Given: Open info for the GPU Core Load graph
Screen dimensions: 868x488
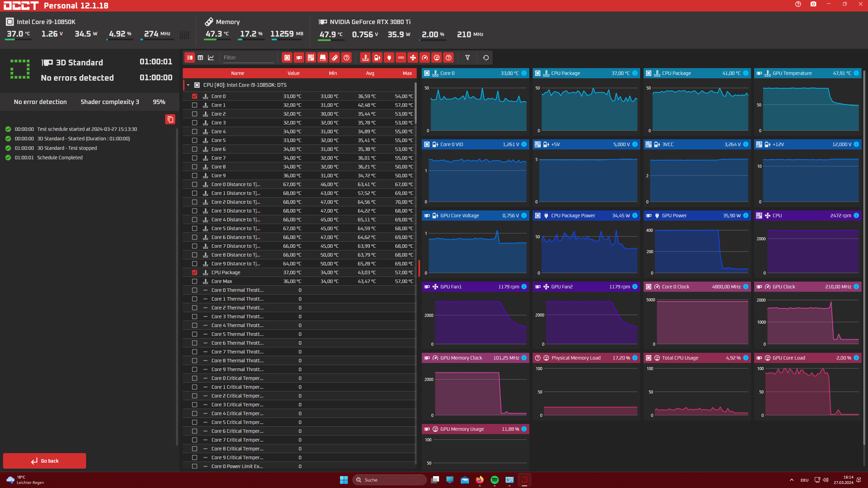Looking at the screenshot, I should pyautogui.click(x=856, y=358).
